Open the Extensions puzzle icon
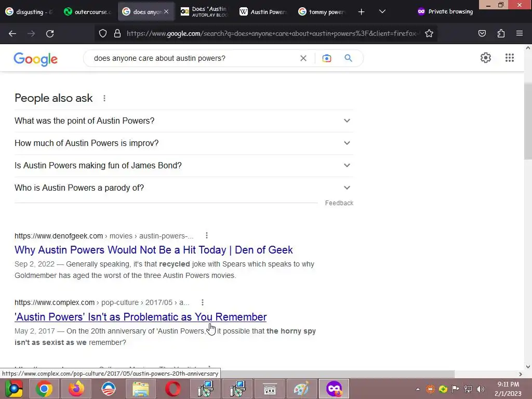The width and height of the screenshot is (532, 399). (x=501, y=33)
